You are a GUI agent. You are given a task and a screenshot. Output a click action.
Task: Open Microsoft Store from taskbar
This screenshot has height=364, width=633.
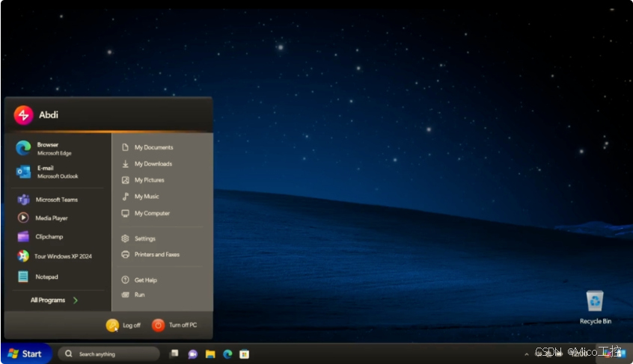pyautogui.click(x=244, y=354)
